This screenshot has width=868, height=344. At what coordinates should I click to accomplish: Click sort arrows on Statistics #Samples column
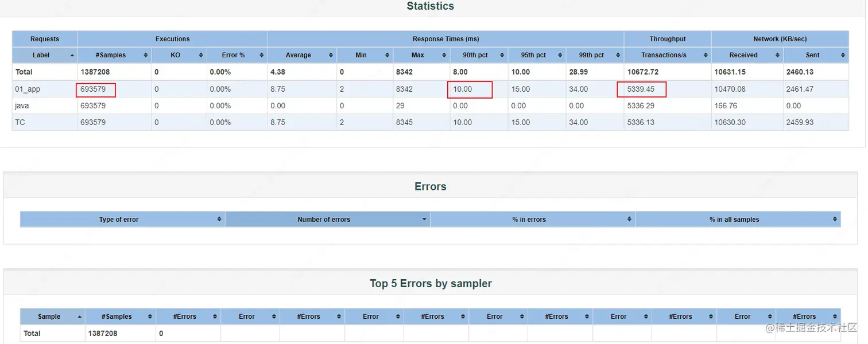point(146,55)
